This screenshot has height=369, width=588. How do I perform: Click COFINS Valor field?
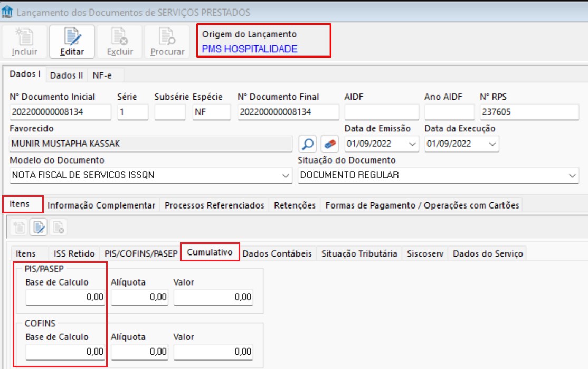click(x=213, y=352)
